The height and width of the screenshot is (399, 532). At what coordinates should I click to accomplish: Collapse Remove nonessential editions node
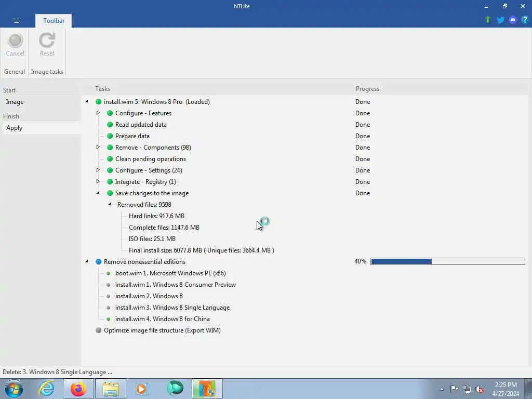87,261
